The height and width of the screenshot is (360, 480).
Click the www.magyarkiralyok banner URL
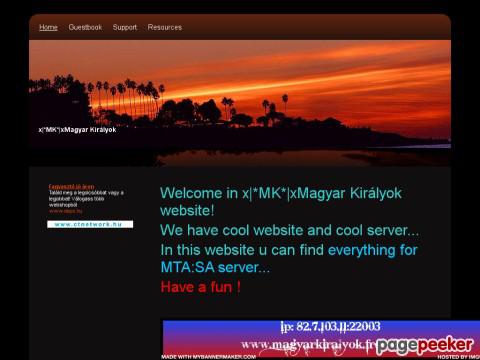(x=308, y=345)
